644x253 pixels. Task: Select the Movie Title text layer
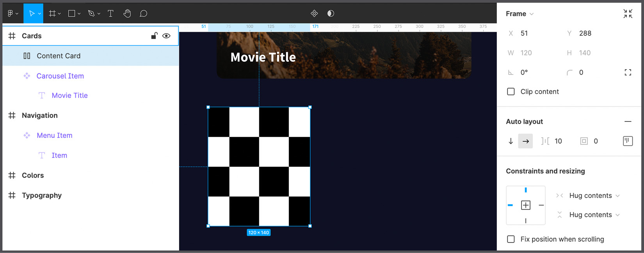(x=91, y=95)
